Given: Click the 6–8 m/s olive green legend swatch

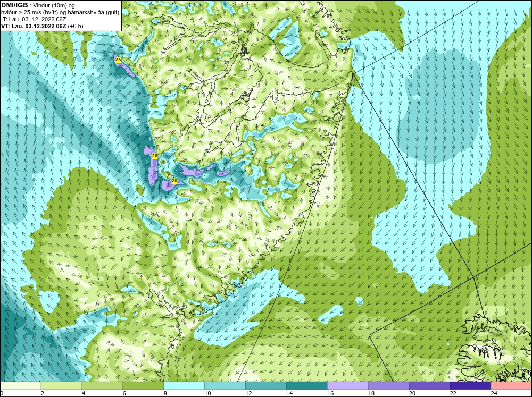Looking at the screenshot, I should (143, 386).
